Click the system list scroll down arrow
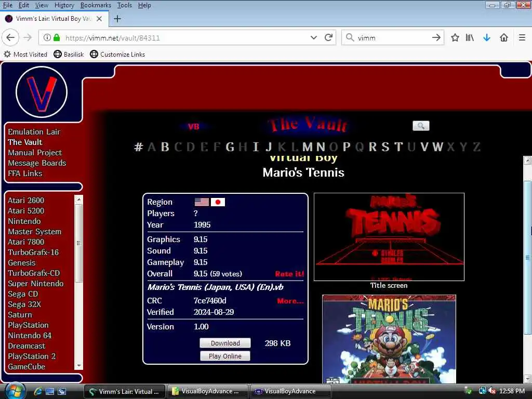 click(79, 366)
